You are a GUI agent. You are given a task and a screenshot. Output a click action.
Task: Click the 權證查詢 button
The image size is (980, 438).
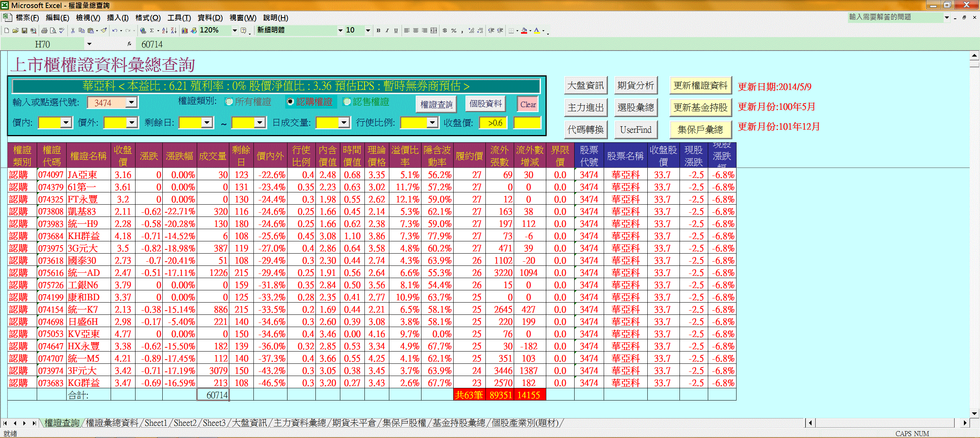[x=436, y=104]
